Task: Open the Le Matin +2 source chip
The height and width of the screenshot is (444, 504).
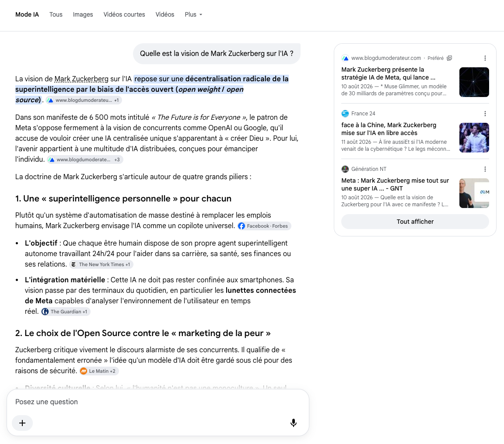Action: pyautogui.click(x=99, y=371)
